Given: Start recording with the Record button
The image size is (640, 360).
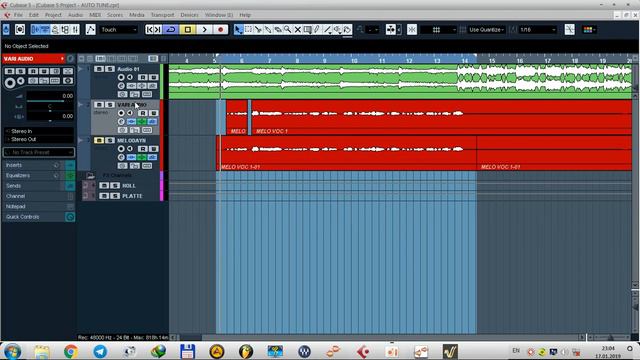Looking at the screenshot, I should [221, 29].
